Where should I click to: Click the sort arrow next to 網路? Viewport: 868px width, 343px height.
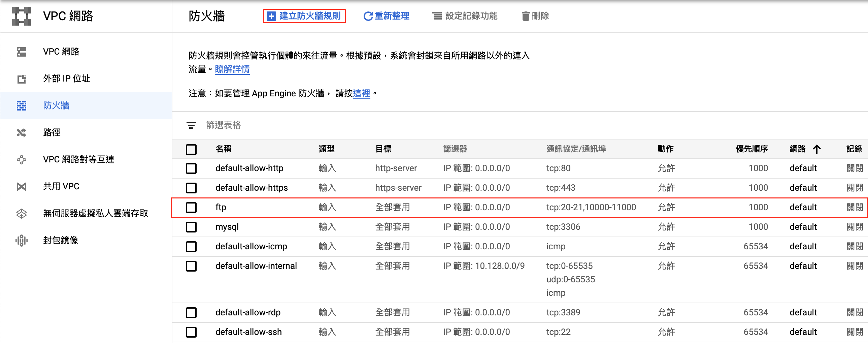click(x=816, y=149)
